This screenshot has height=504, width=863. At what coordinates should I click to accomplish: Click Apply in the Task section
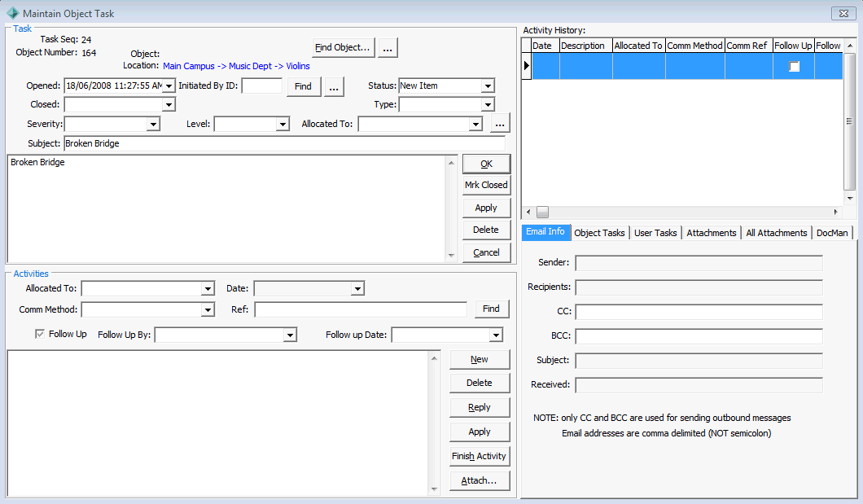[x=487, y=208]
